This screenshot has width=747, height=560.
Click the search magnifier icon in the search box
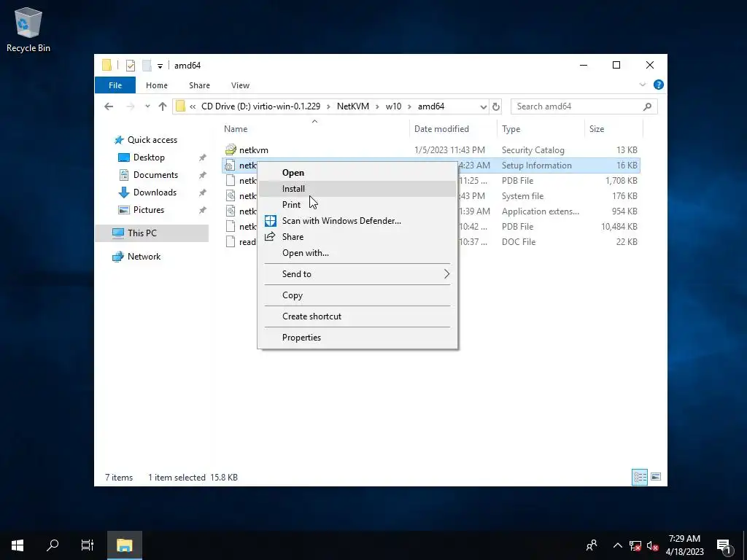click(x=647, y=106)
